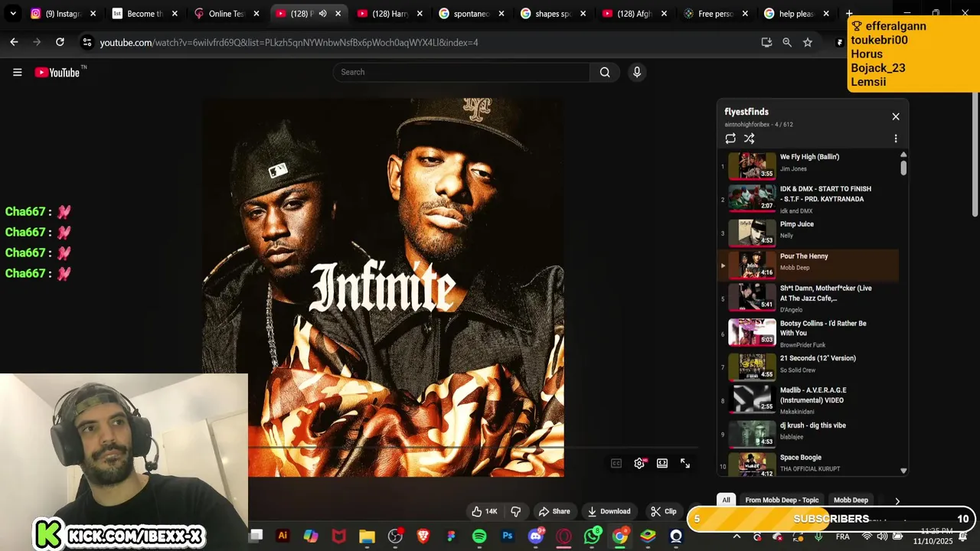View site information icon in address bar
Viewport: 980px width, 551px height.
pos(87,43)
